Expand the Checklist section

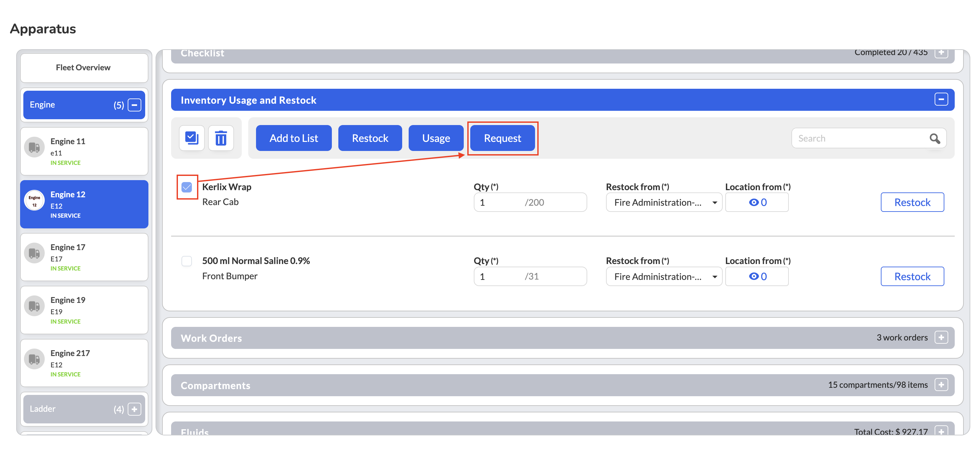(x=941, y=53)
